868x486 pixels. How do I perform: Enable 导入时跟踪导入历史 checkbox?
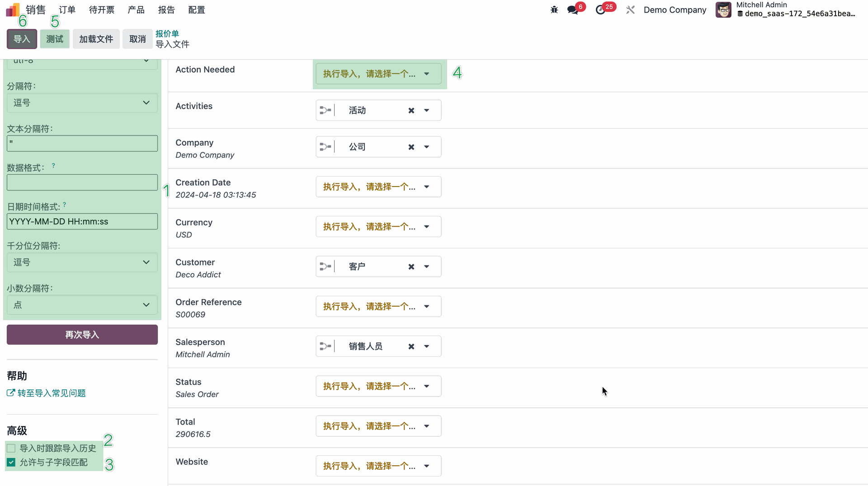tap(11, 448)
